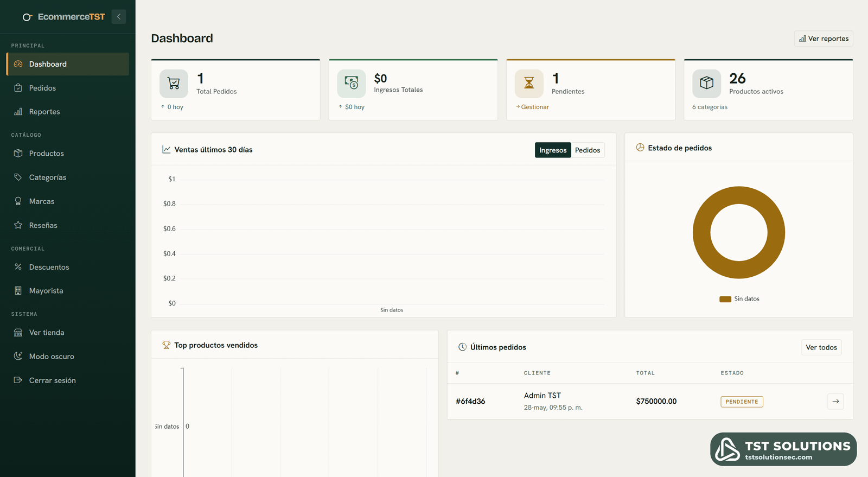Viewport: 868px width, 477px height.
Task: Click the 6 categorías text
Action: coord(710,107)
